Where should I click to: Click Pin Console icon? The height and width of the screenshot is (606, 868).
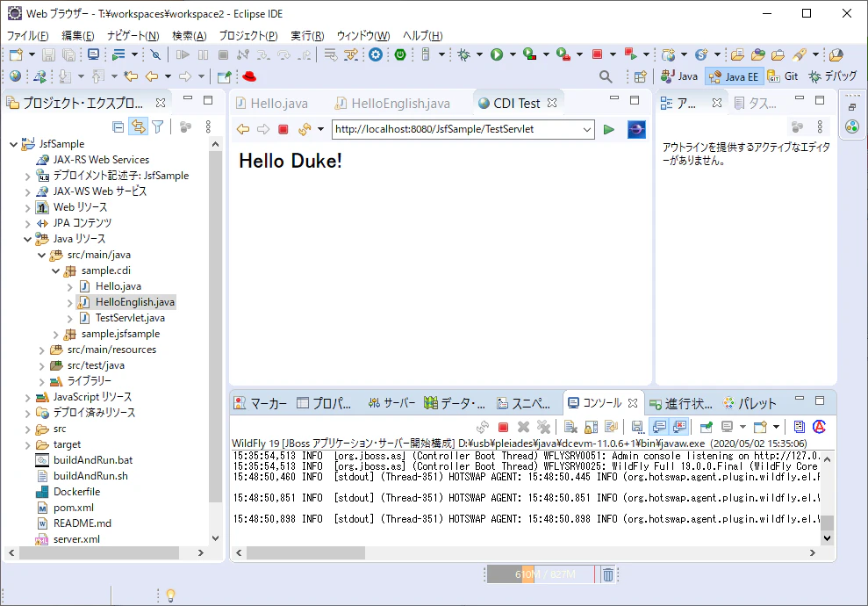707,427
